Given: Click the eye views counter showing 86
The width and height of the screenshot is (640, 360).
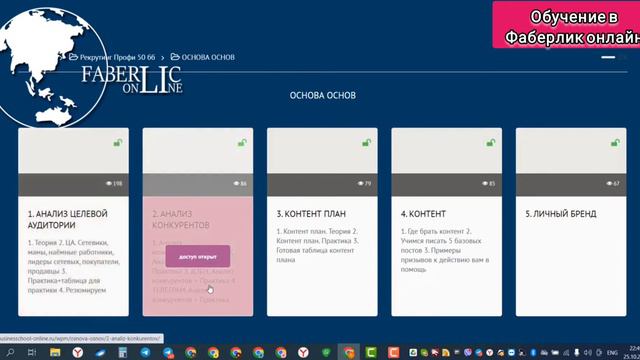Looking at the screenshot, I should pos(240,184).
